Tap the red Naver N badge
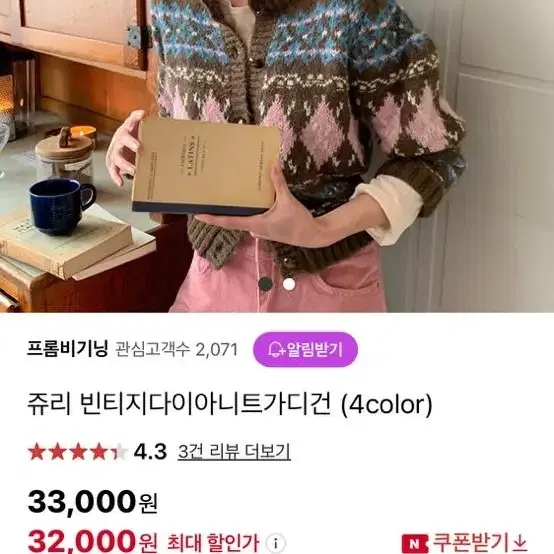554x554 pixels. [x=415, y=543]
